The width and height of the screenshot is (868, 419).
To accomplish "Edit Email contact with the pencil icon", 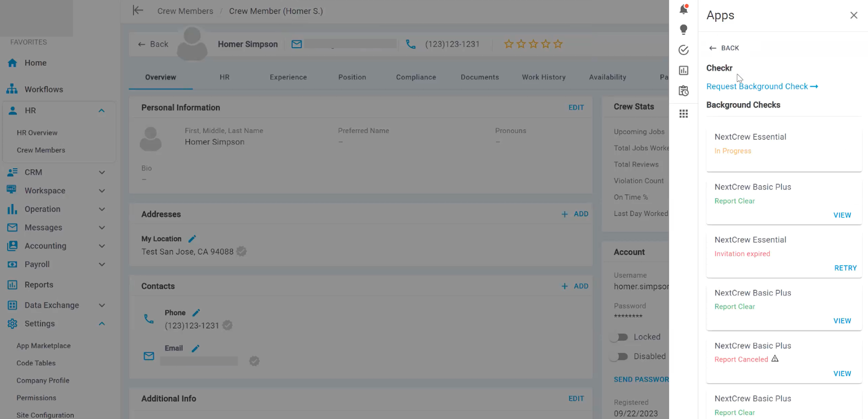I will [195, 348].
